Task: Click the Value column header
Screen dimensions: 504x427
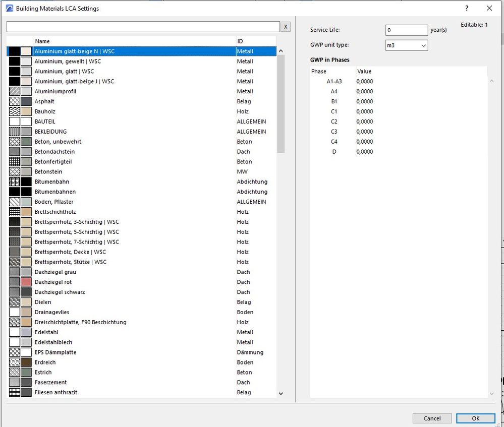Action: coord(421,71)
